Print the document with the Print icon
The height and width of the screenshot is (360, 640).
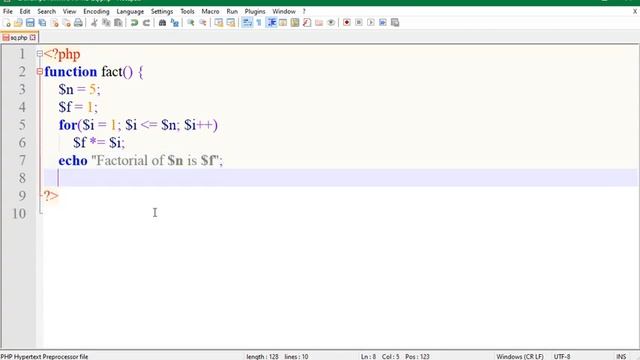point(78,23)
